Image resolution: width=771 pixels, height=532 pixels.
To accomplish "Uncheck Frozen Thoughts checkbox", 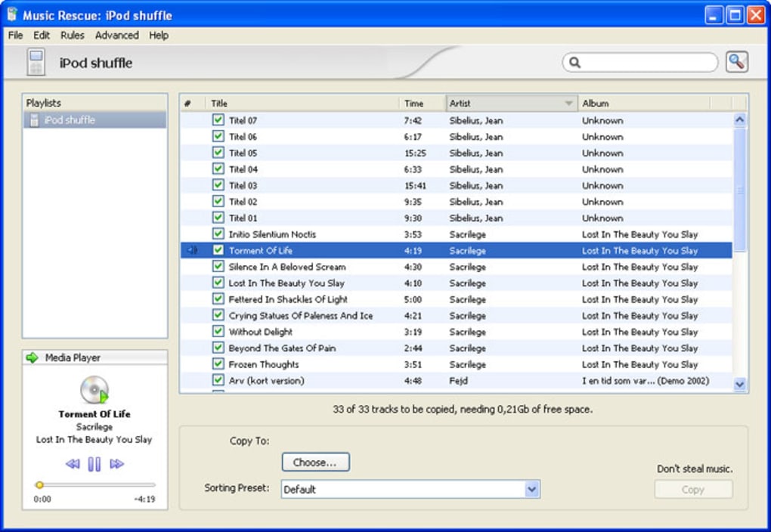I will coord(218,363).
